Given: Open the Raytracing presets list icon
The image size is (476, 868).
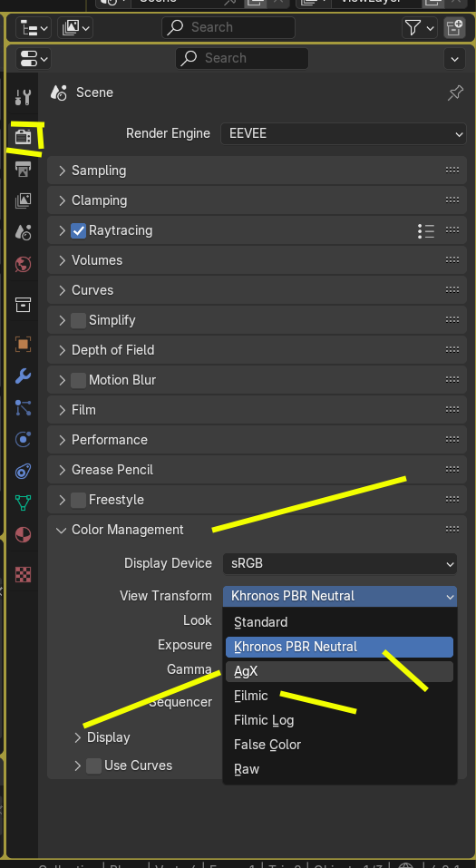Looking at the screenshot, I should (425, 231).
